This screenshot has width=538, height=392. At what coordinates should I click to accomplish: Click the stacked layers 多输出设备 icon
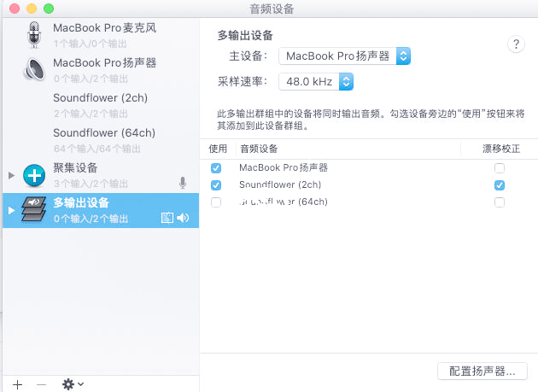(x=33, y=209)
